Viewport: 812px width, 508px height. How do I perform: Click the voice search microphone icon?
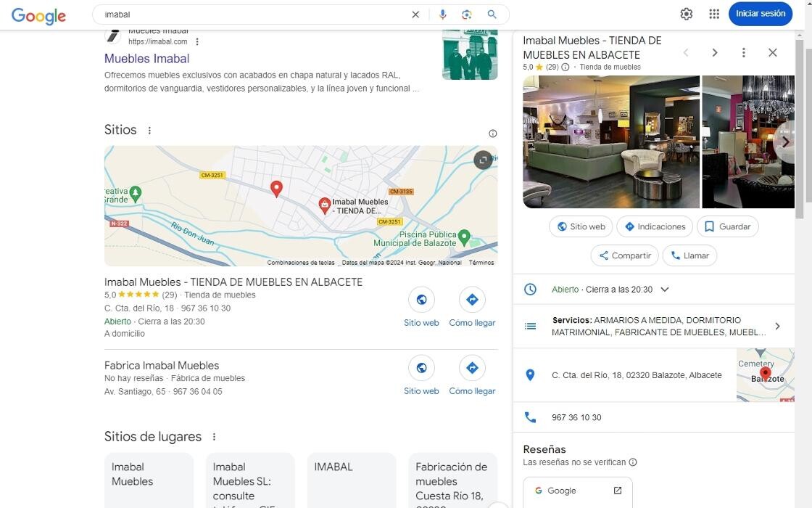coord(443,15)
